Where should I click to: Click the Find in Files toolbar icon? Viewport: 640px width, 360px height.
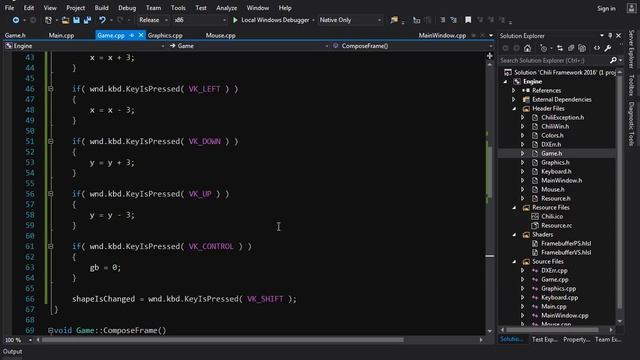394,20
